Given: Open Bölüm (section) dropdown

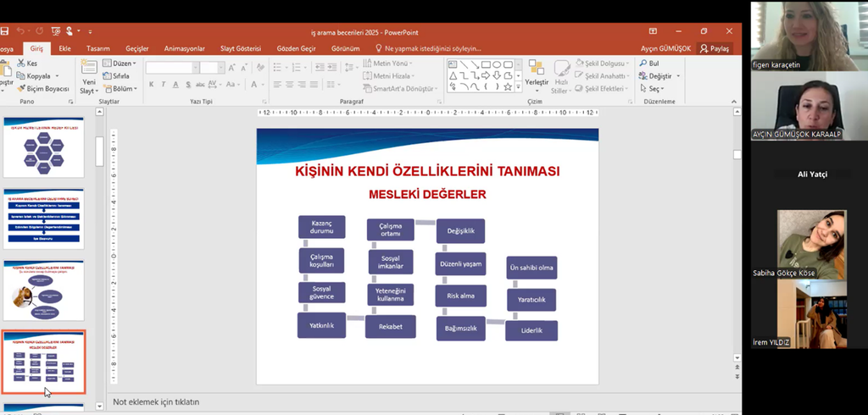Looking at the screenshot, I should point(120,89).
